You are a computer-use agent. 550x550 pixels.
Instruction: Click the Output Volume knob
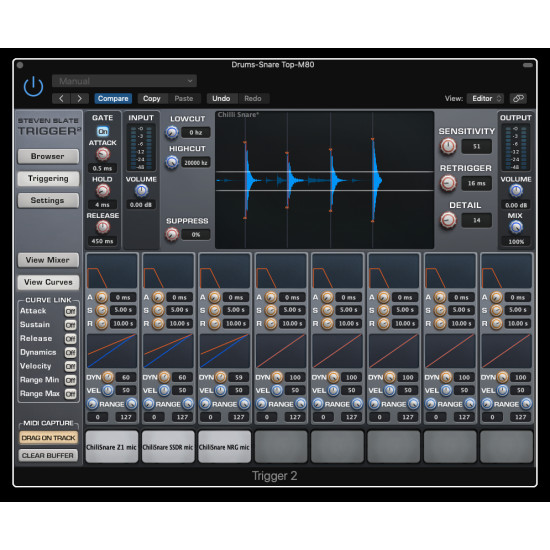click(x=516, y=190)
